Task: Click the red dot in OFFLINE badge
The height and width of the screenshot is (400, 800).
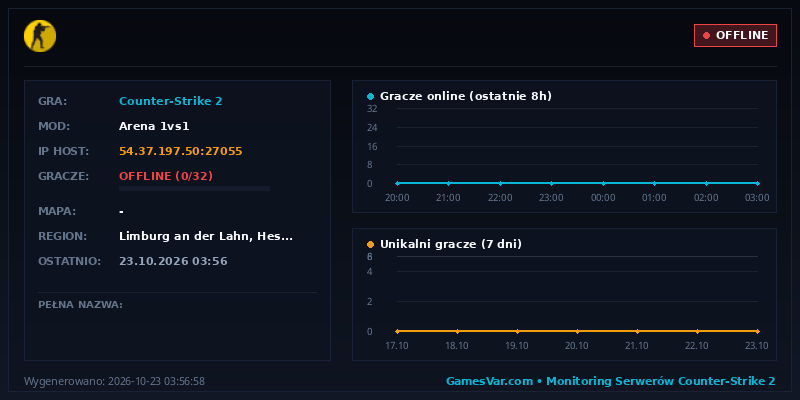Action: pos(706,35)
